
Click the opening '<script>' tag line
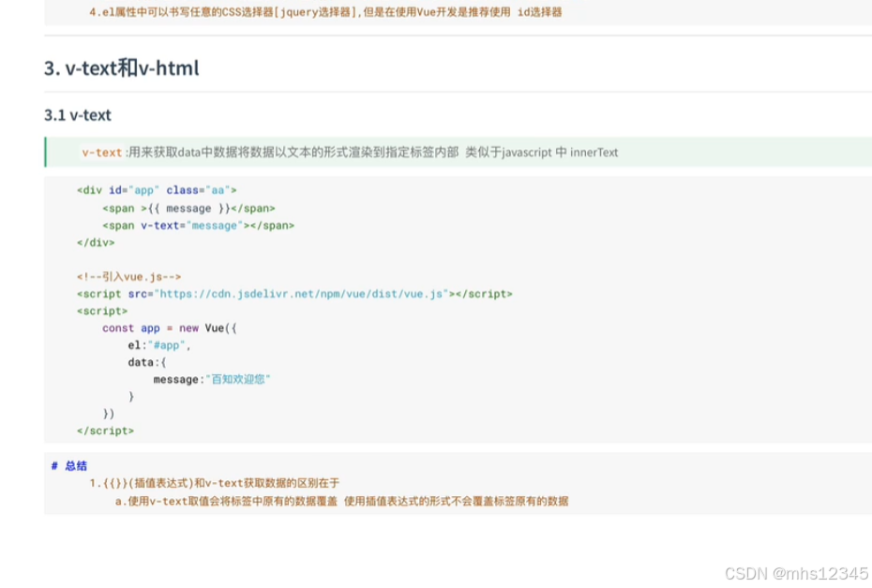click(x=102, y=311)
